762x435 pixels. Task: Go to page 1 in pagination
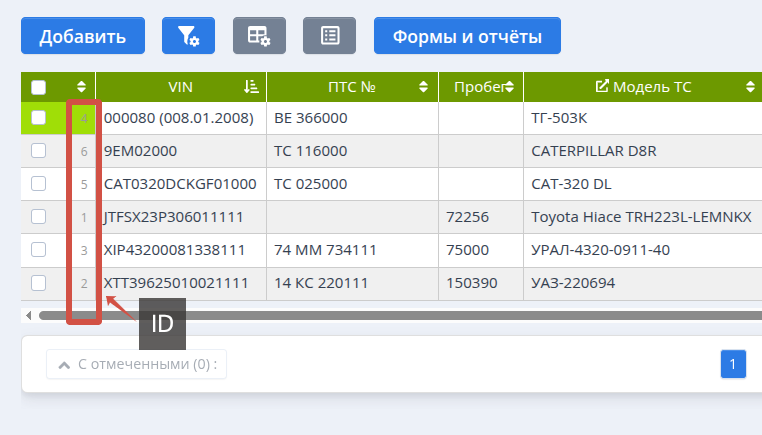click(x=733, y=364)
